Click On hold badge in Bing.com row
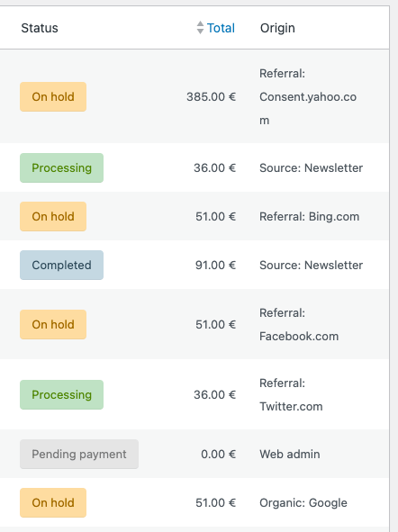Image resolution: width=398 pixels, height=532 pixels. (x=53, y=216)
